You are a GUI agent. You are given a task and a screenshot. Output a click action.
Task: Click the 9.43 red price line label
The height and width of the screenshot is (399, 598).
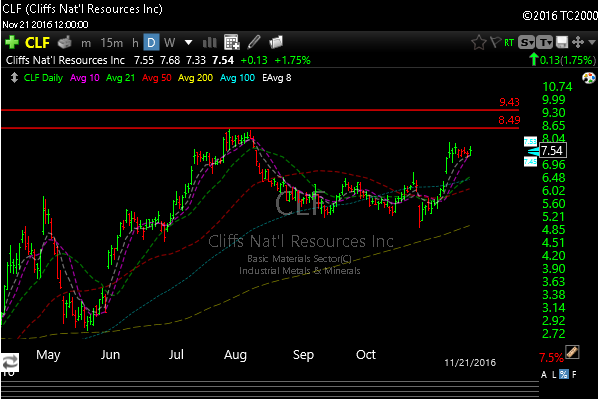509,102
